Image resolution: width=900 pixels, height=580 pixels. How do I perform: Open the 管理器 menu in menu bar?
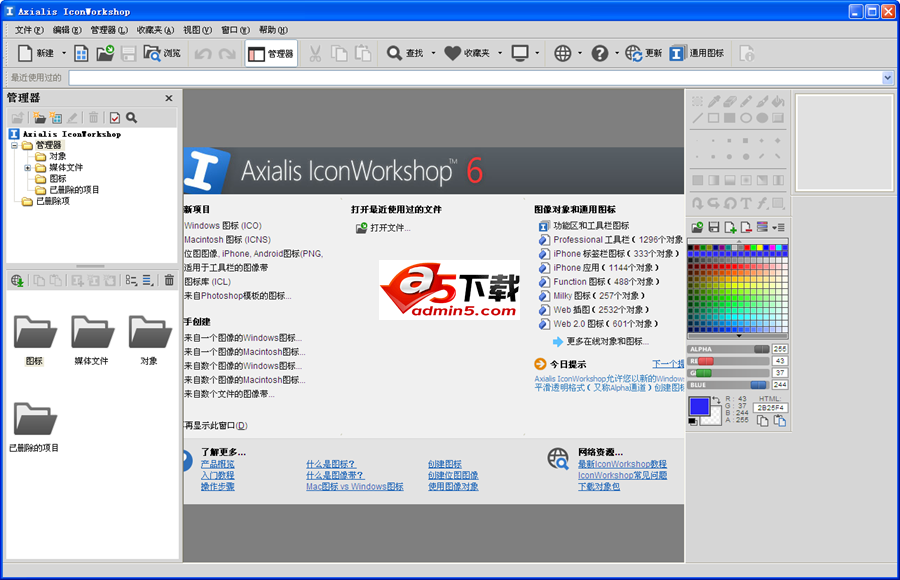tap(109, 30)
